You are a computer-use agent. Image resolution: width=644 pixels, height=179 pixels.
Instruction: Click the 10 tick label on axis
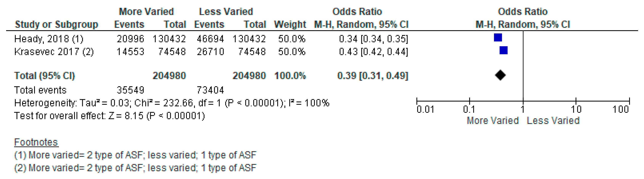point(576,109)
